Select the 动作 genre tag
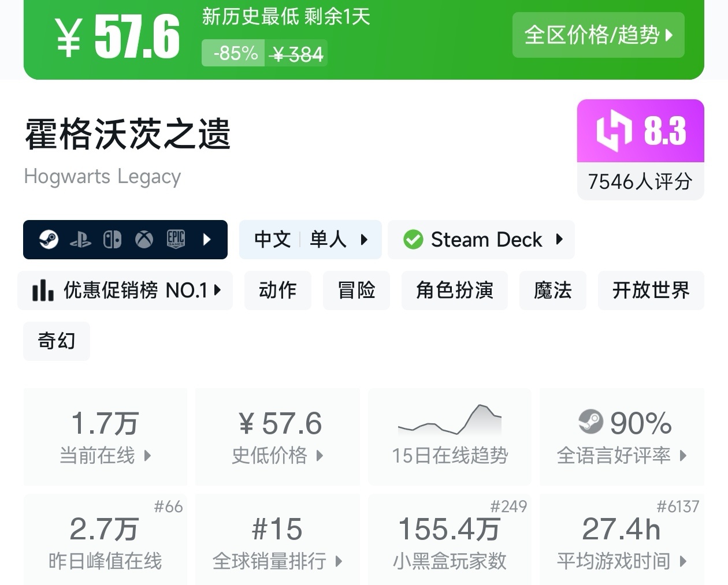728x585 pixels. (x=277, y=290)
